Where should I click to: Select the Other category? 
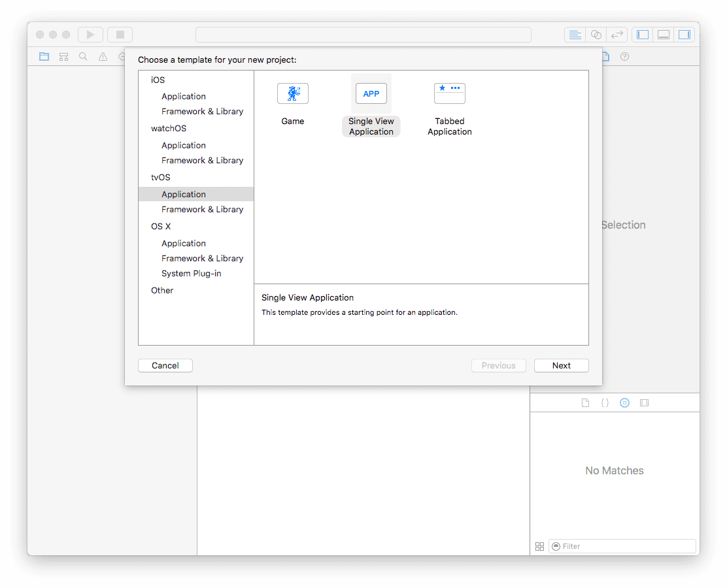[162, 291]
